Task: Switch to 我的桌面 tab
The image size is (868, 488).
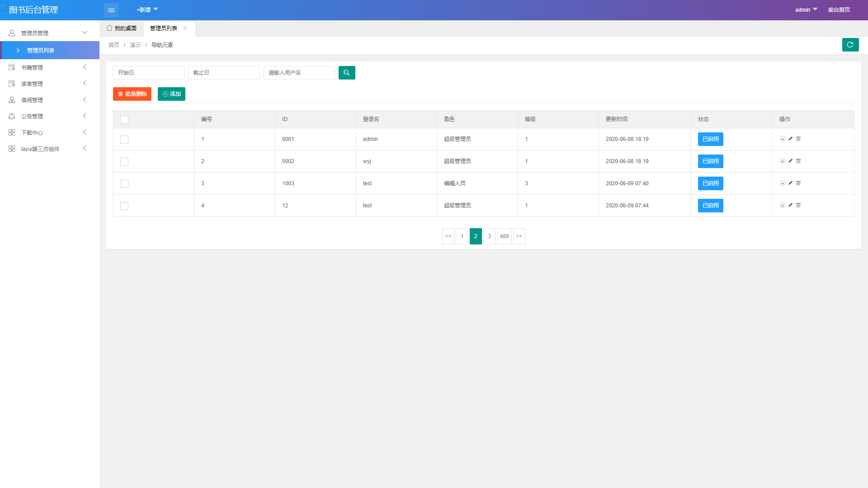Action: [x=122, y=28]
